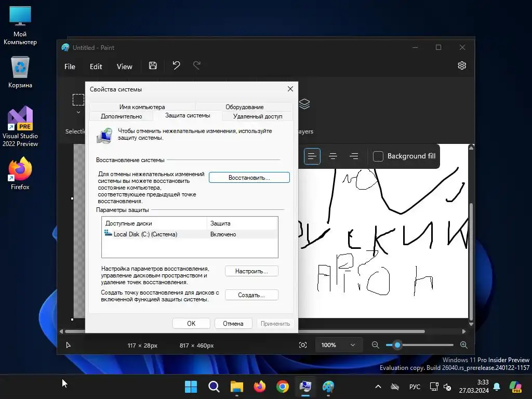
Task: Open Chrome from the taskbar
Action: click(283, 387)
